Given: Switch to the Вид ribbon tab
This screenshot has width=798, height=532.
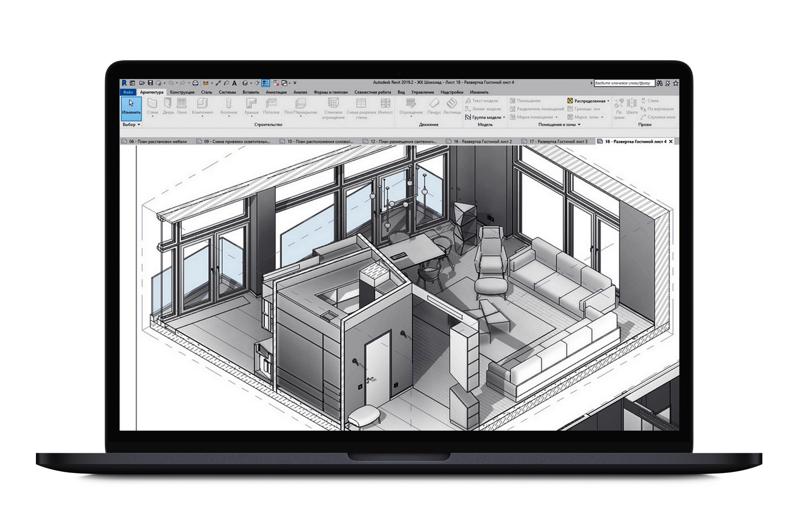Looking at the screenshot, I should pyautogui.click(x=401, y=92).
